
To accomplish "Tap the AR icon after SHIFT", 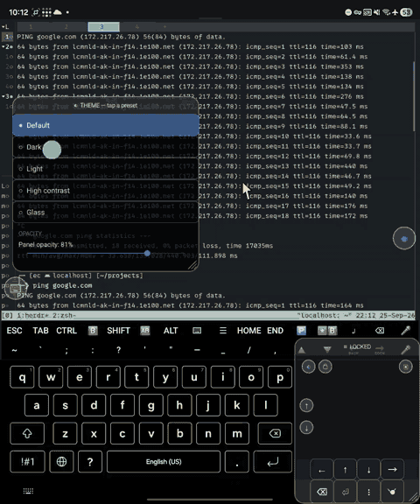I will pyautogui.click(x=145, y=331).
